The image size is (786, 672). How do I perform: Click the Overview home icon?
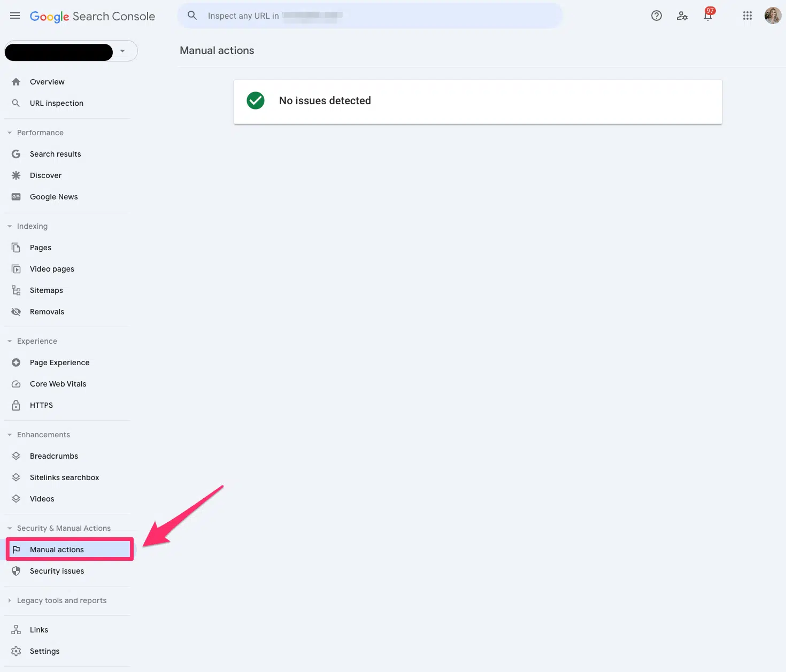pos(16,82)
